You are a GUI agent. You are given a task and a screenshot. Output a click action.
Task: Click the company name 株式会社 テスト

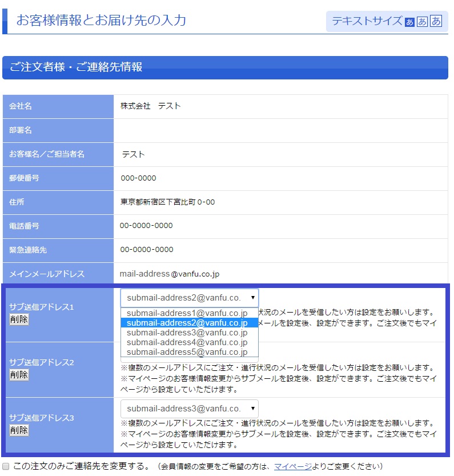coord(151,106)
